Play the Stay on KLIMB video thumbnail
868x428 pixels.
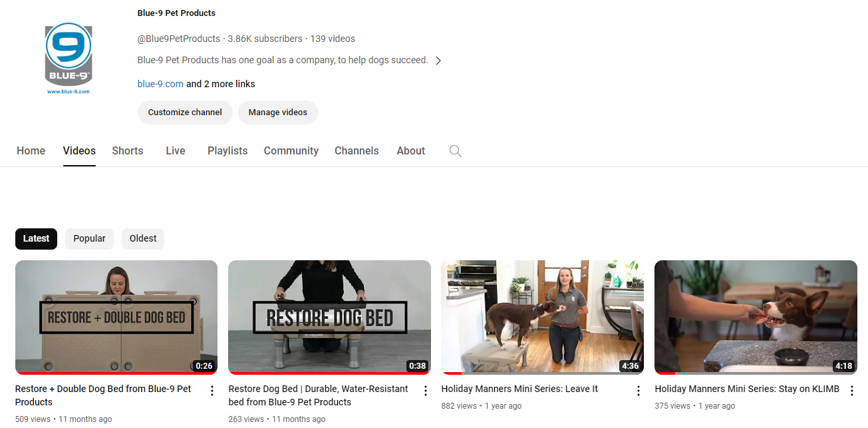click(x=756, y=317)
